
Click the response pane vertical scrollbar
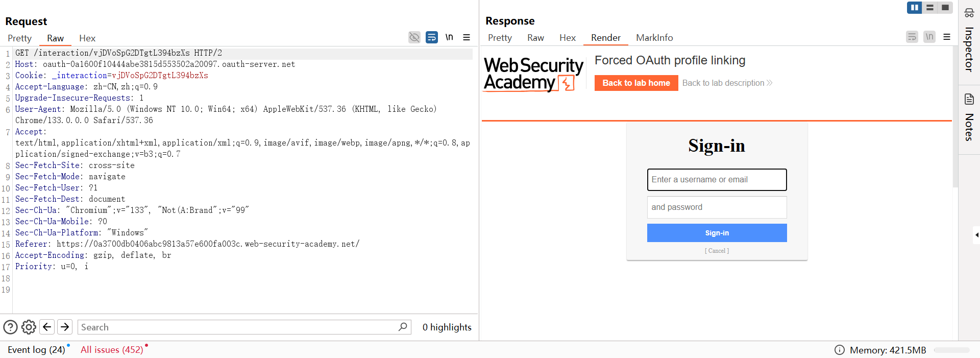pyautogui.click(x=955, y=117)
